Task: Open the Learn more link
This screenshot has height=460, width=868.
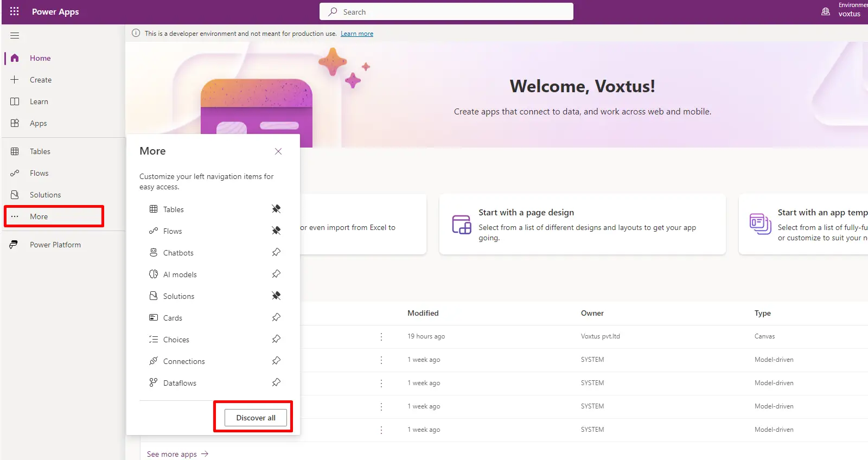Action: point(357,34)
